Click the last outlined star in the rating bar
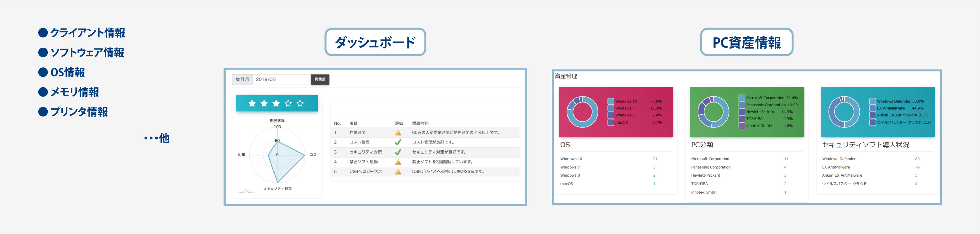Screen dimensions: 980x234 pos(300,103)
